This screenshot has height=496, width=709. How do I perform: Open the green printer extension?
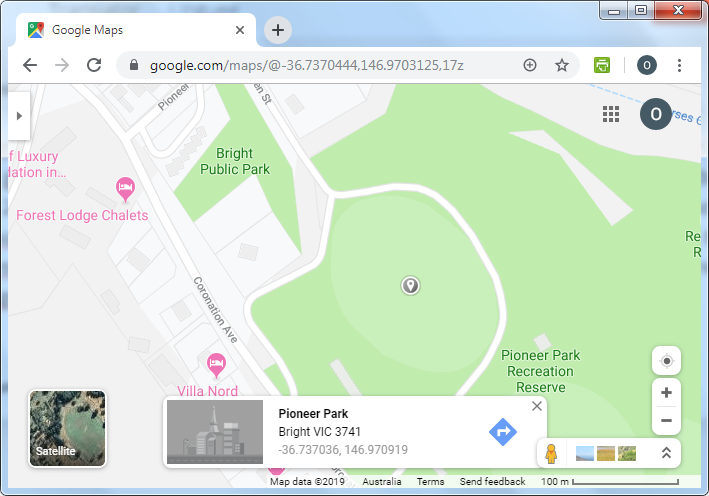[x=602, y=65]
